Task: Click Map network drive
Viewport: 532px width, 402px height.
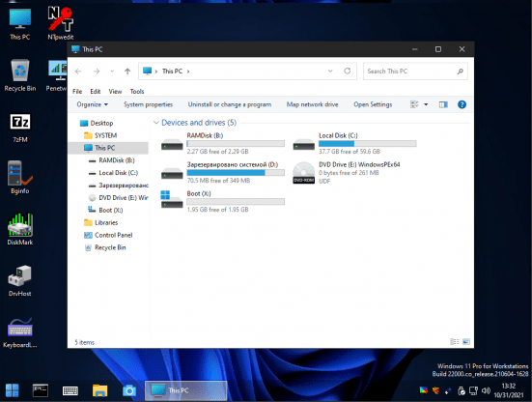Action: (312, 104)
